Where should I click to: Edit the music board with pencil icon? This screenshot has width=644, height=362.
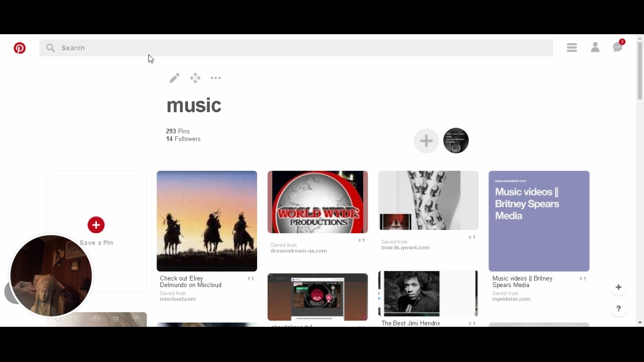point(174,78)
